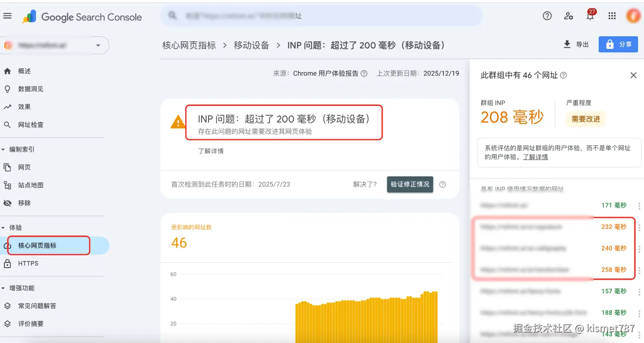Open more options for 232 毫秒 row

click(639, 228)
